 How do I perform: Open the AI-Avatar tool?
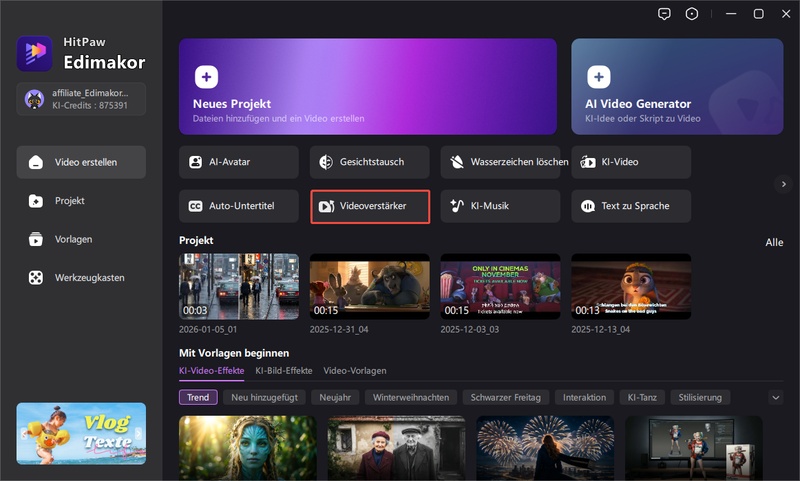[x=239, y=162]
